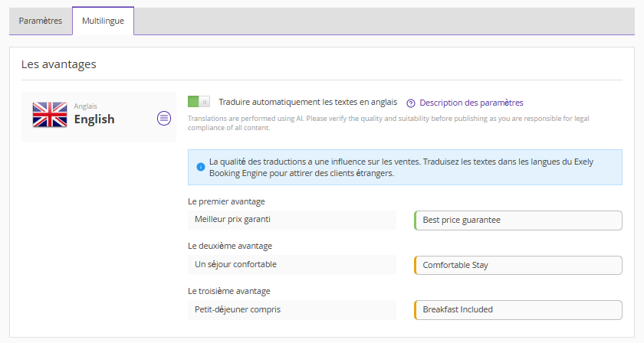Edit the Best price guarantee field

pos(518,220)
